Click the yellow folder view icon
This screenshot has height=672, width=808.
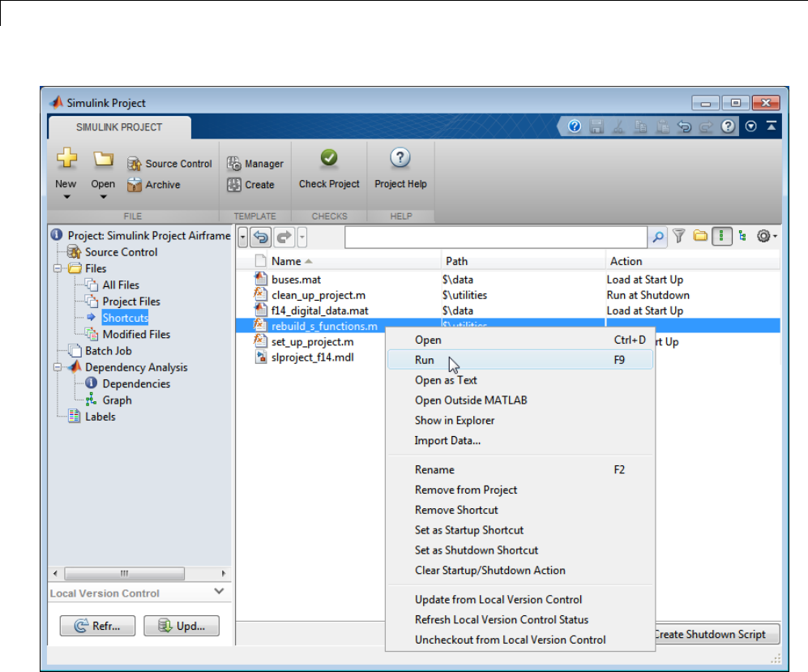click(699, 236)
